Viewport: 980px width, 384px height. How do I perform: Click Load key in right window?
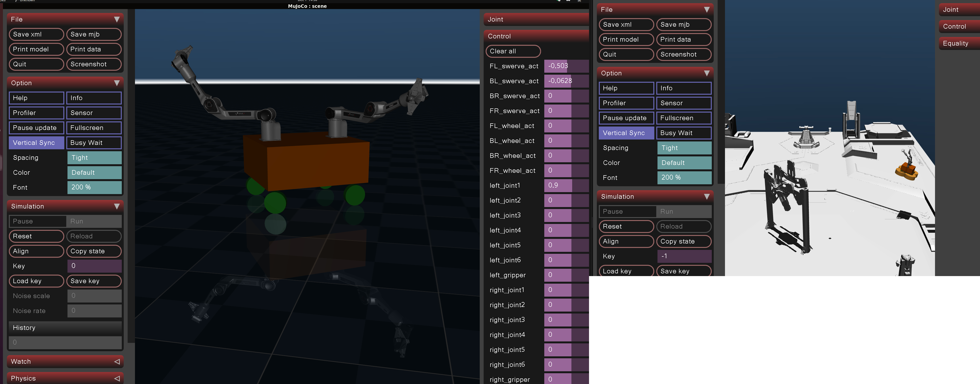[x=626, y=271]
